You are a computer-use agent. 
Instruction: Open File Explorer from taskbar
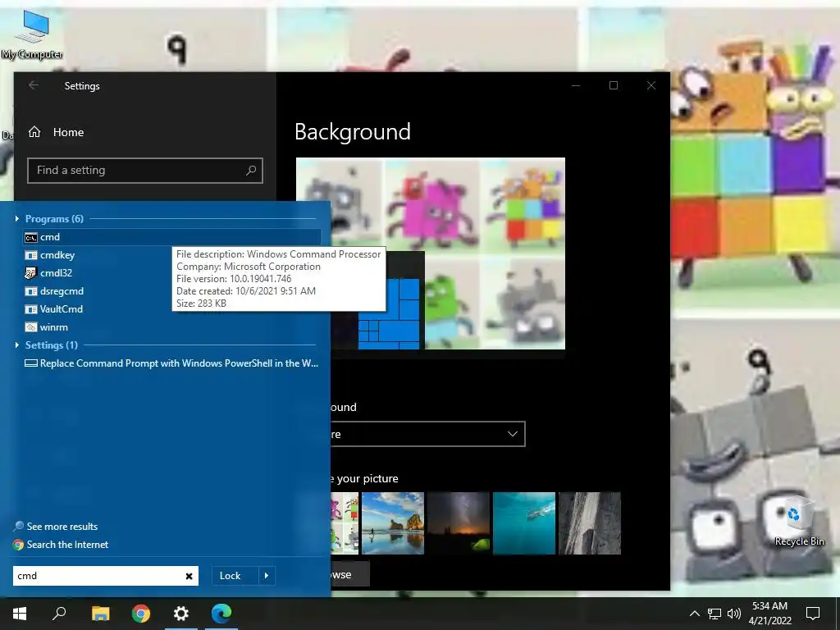(100, 614)
